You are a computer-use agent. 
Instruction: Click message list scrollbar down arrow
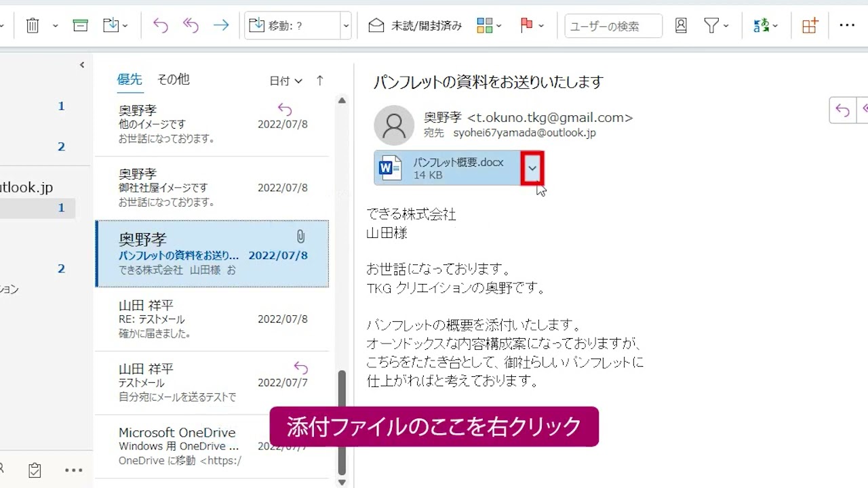click(x=342, y=482)
